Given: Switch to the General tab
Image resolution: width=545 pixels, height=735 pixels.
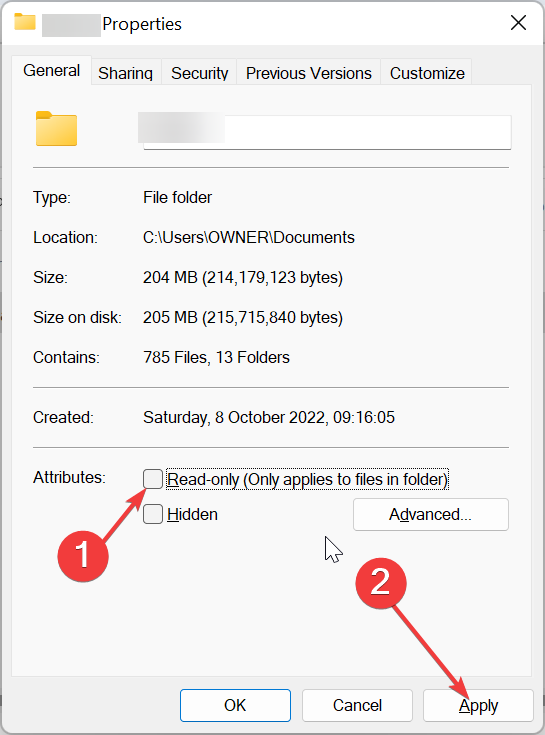Looking at the screenshot, I should click(x=52, y=70).
